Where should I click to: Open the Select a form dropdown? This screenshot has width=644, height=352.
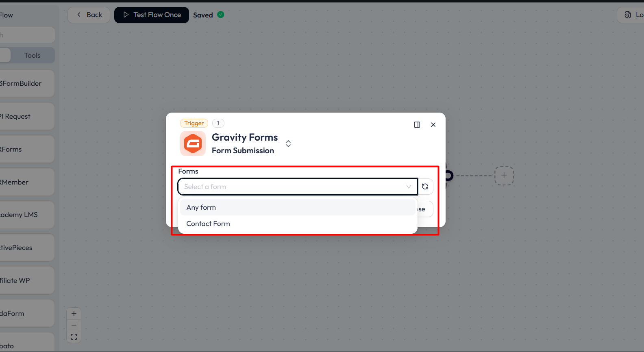click(298, 187)
